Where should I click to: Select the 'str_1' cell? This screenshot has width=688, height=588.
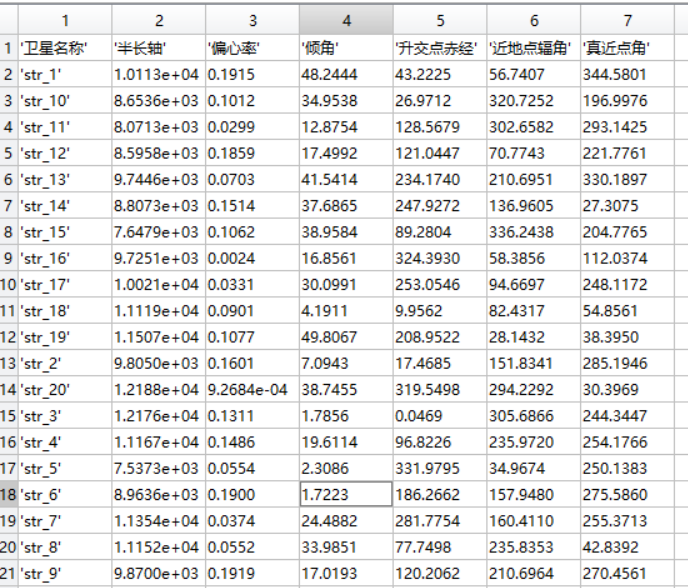pos(65,74)
